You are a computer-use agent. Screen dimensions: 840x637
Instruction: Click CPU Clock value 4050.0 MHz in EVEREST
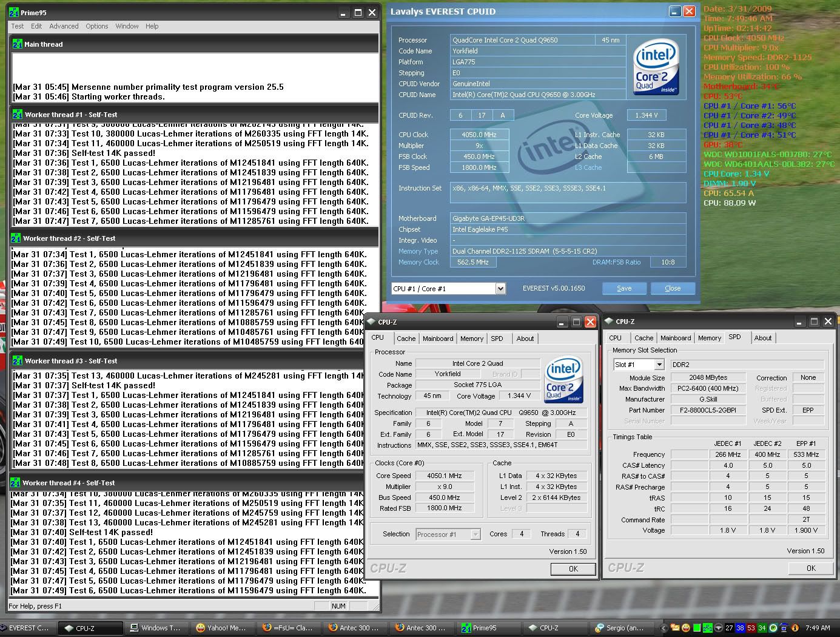pyautogui.click(x=479, y=135)
